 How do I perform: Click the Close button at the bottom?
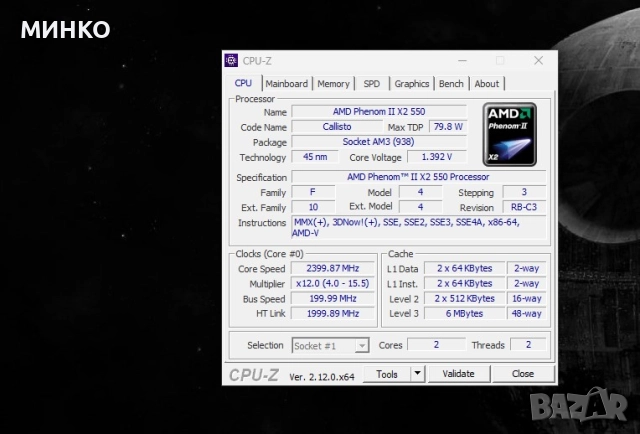click(x=523, y=374)
